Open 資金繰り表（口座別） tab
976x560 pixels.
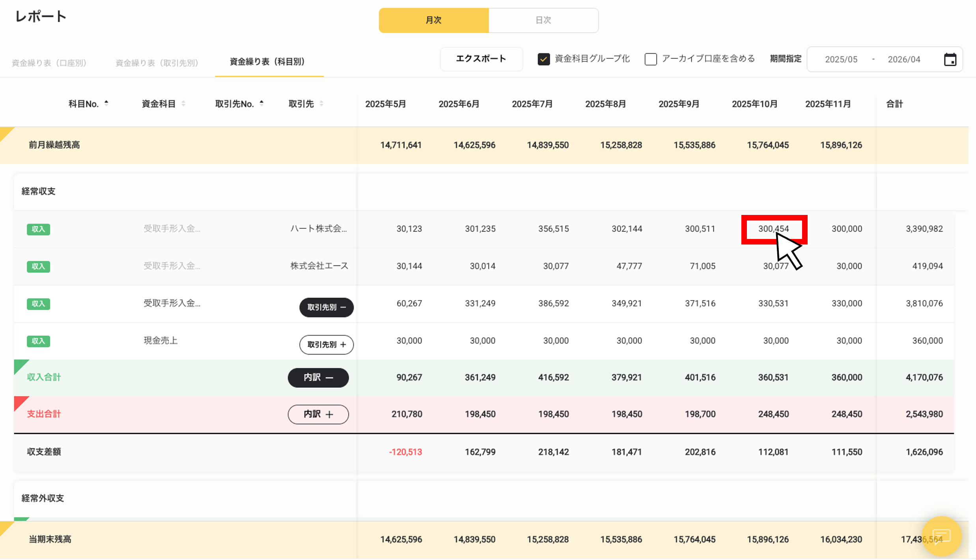(49, 63)
